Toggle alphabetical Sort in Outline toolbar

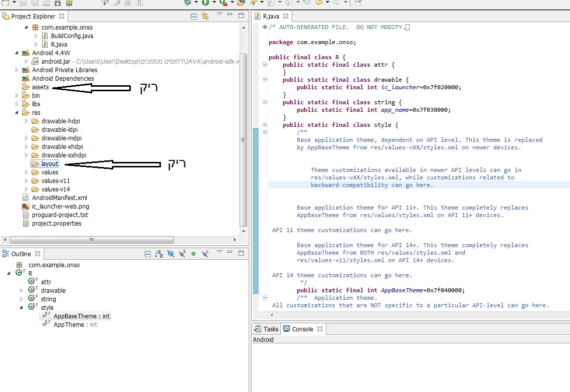159,254
